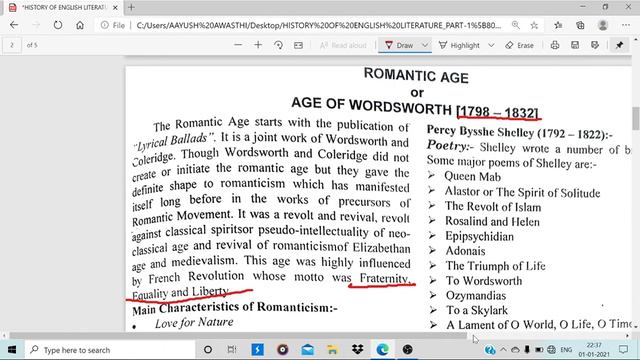Open the zoom magnifier in address bar
The height and width of the screenshot is (360, 640).
pos(516,25)
